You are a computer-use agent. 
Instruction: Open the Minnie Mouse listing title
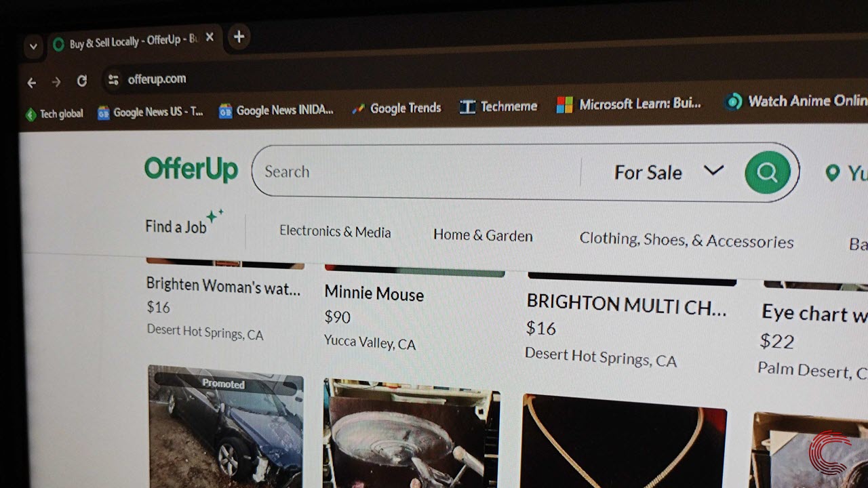click(x=374, y=294)
